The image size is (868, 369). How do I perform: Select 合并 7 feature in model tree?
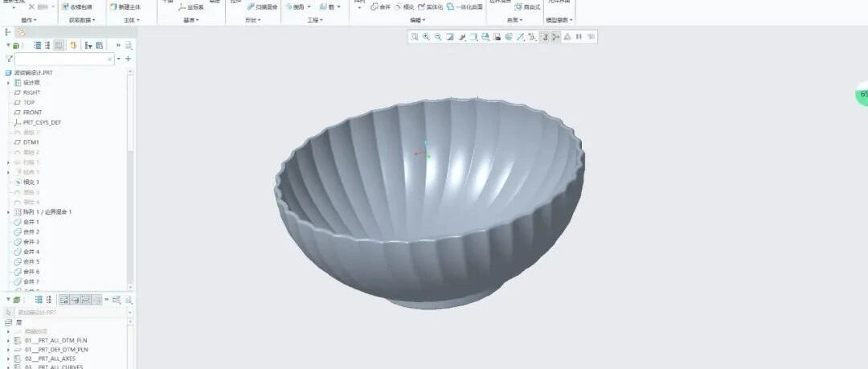(x=31, y=282)
